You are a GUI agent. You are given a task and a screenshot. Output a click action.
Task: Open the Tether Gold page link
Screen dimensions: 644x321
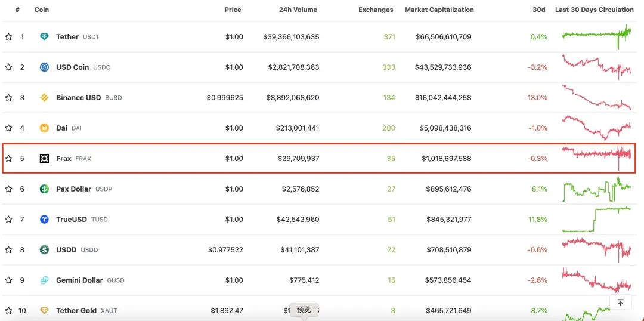click(x=76, y=311)
